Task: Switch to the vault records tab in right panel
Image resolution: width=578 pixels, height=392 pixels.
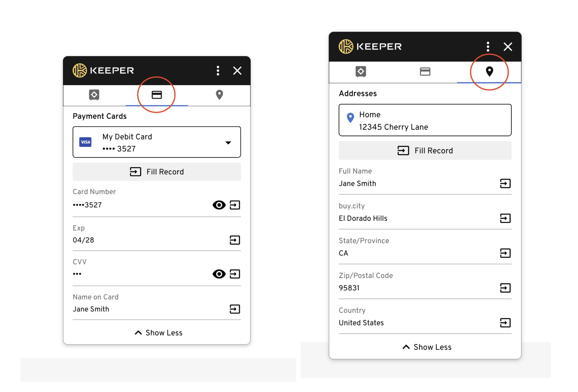Action: [361, 72]
